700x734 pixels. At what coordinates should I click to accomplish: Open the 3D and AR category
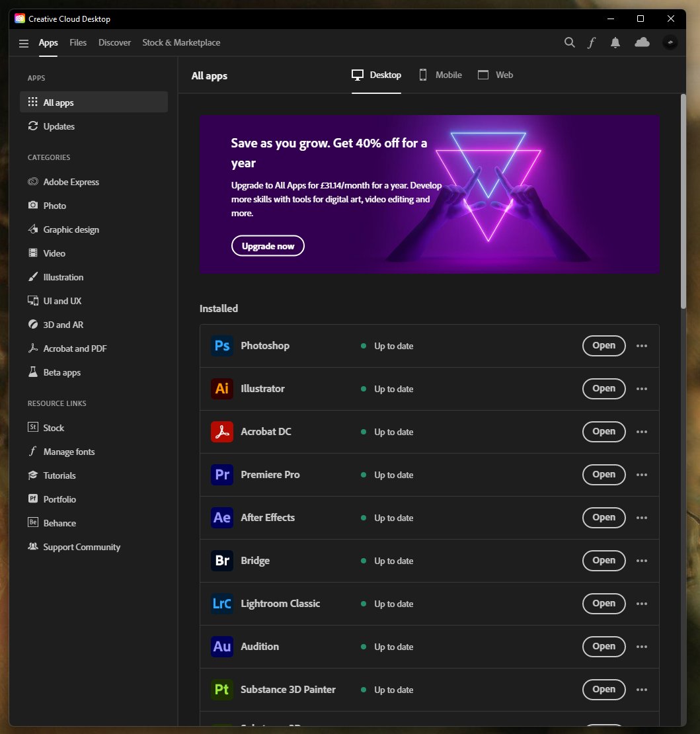tap(94, 325)
